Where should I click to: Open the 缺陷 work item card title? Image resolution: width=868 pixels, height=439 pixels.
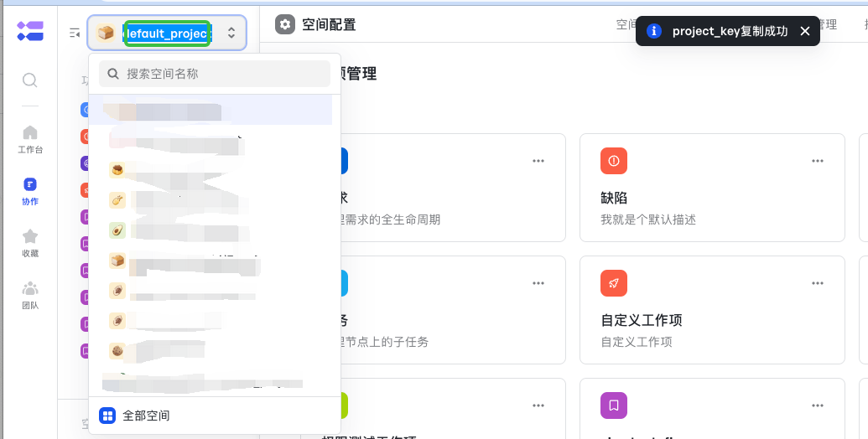click(x=614, y=198)
